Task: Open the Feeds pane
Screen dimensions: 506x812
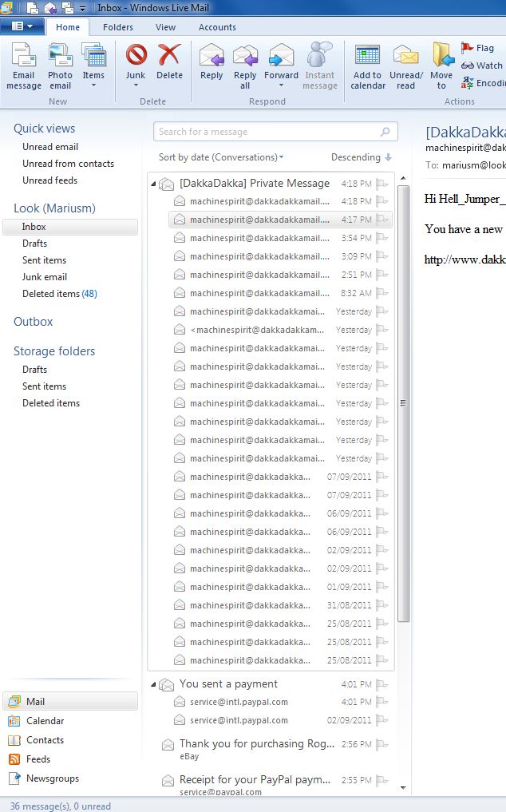Action: tap(30, 759)
